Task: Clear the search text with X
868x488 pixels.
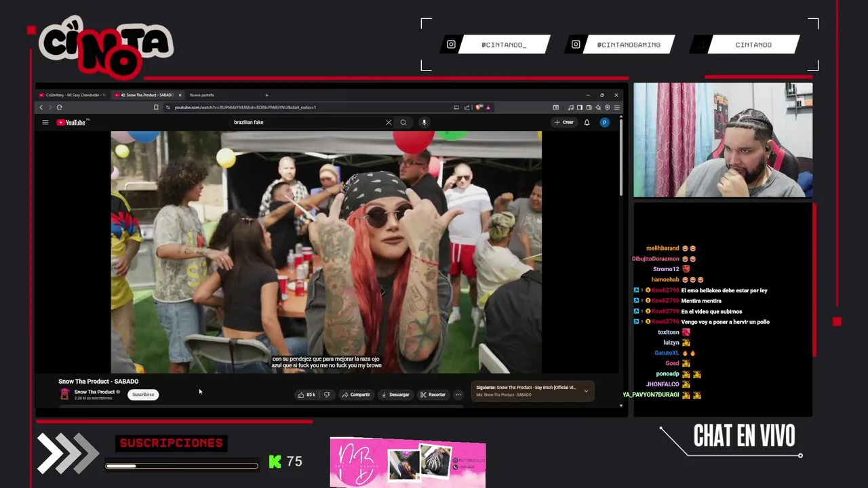Action: pos(389,123)
